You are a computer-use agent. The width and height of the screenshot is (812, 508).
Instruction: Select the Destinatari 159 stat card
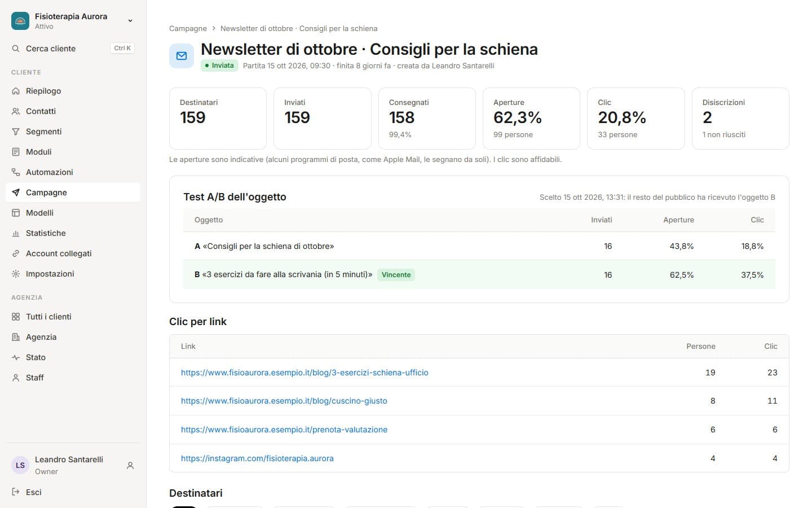coord(218,119)
